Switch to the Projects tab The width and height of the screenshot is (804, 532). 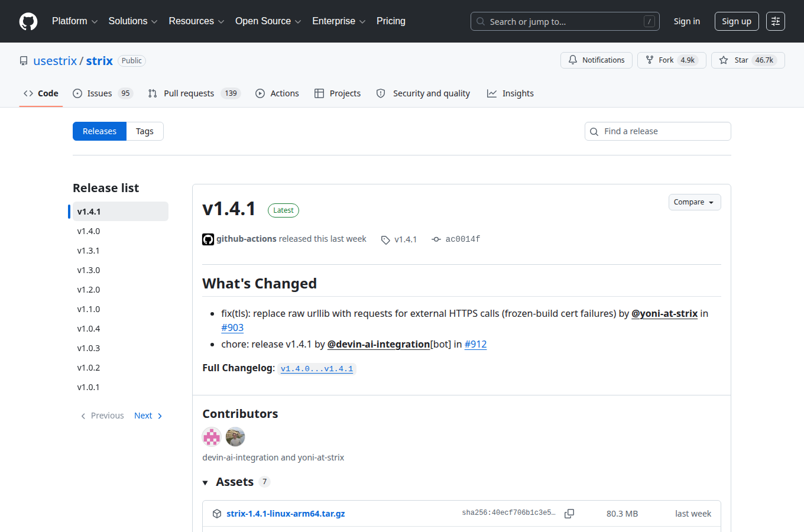[x=338, y=93]
